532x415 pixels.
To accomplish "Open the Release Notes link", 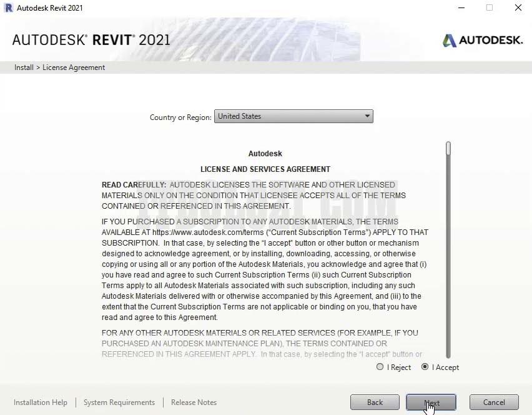I will [194, 402].
